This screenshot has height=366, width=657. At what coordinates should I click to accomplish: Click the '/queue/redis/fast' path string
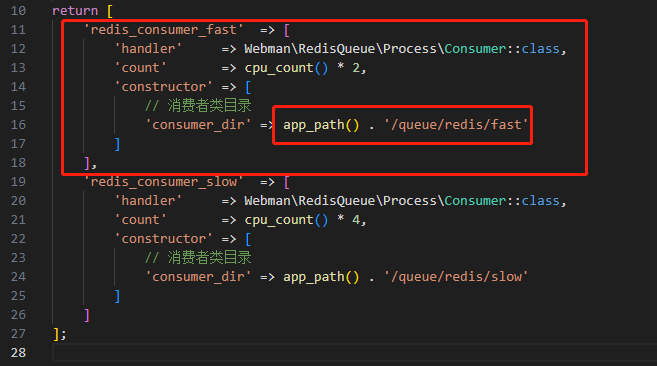(456, 125)
